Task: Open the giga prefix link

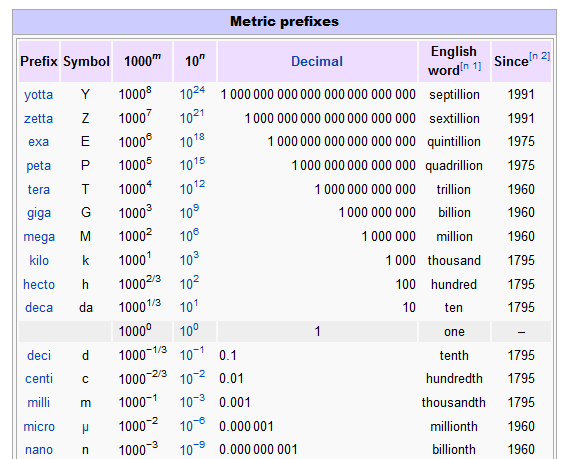Action: tap(38, 213)
